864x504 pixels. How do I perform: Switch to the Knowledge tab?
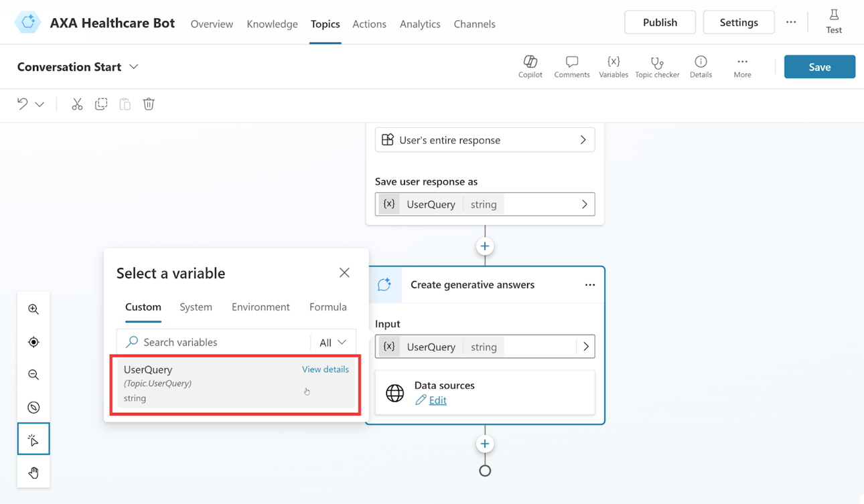(x=272, y=23)
